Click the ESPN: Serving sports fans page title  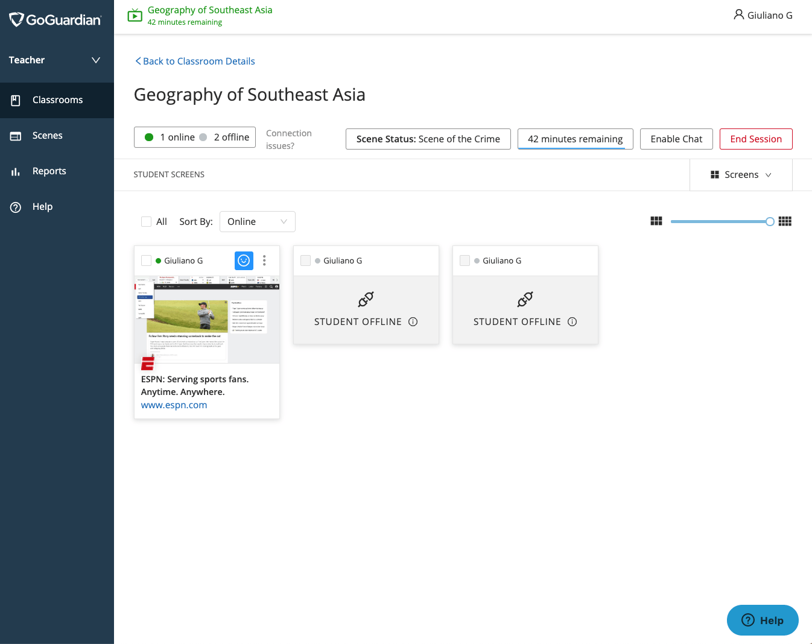[195, 385]
